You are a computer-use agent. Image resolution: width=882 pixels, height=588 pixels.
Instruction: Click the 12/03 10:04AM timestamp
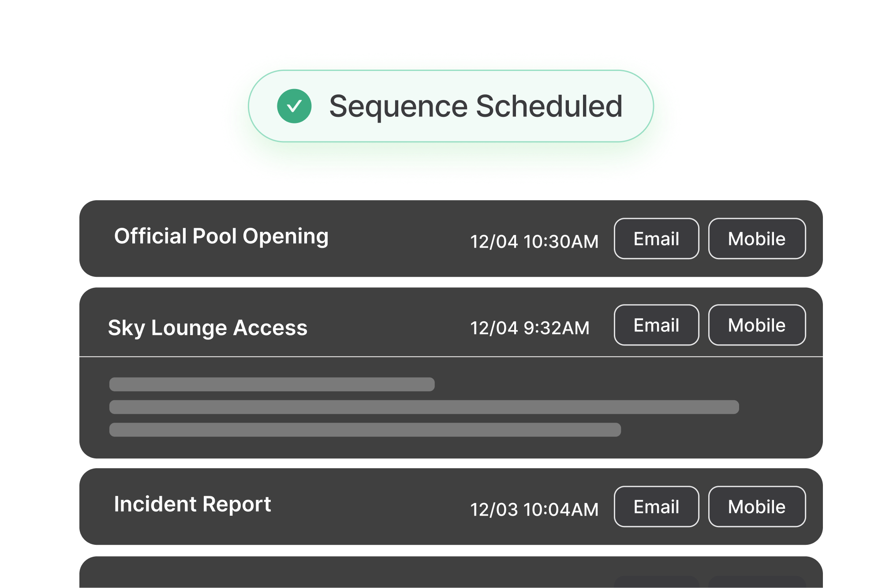click(x=534, y=510)
